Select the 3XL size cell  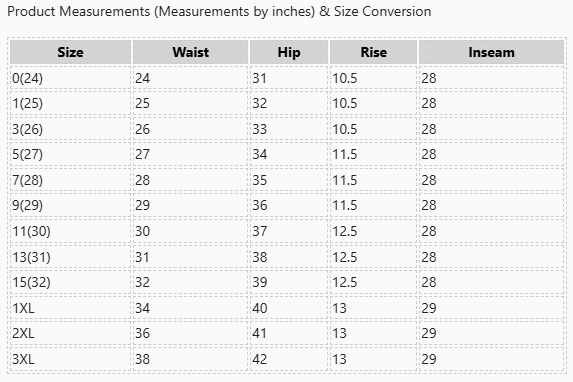coord(70,359)
